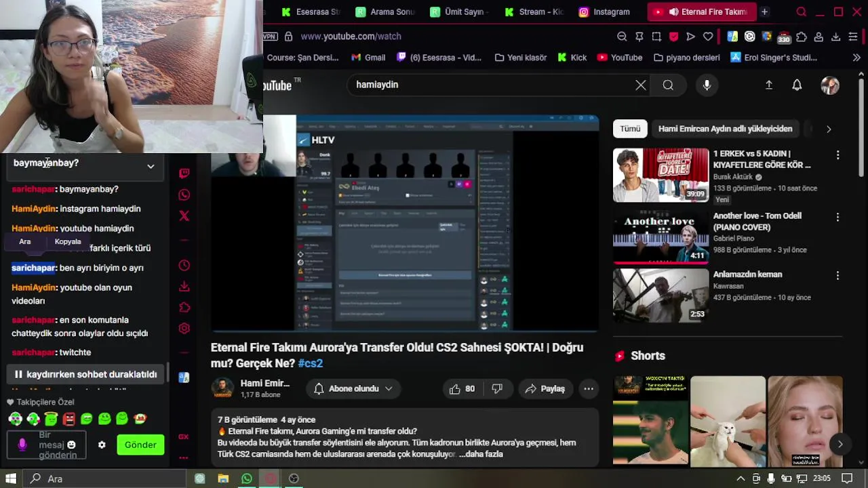
Task: Open the toolbar downloads arrow icon
Action: pyautogui.click(x=835, y=37)
